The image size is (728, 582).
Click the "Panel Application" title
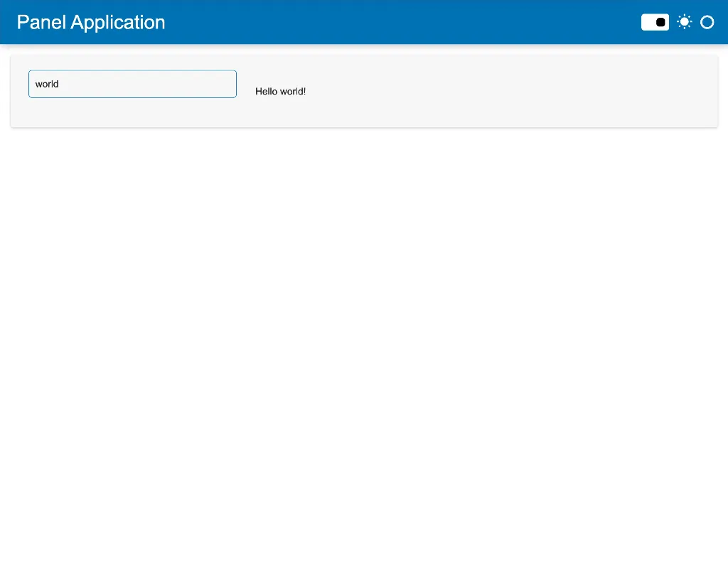click(91, 22)
